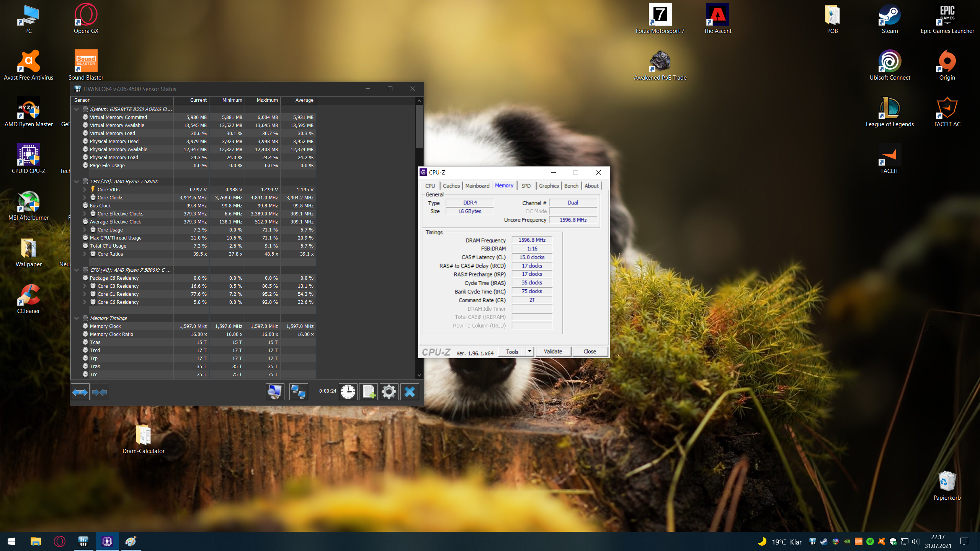980x551 pixels.
Task: Collapse the Memory Timings sensor group
Action: [x=77, y=318]
